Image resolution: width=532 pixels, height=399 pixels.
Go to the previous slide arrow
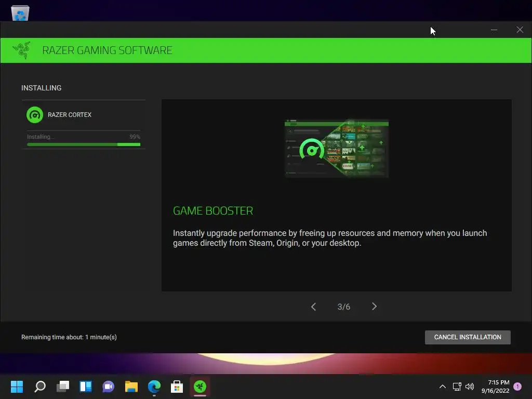pos(313,307)
